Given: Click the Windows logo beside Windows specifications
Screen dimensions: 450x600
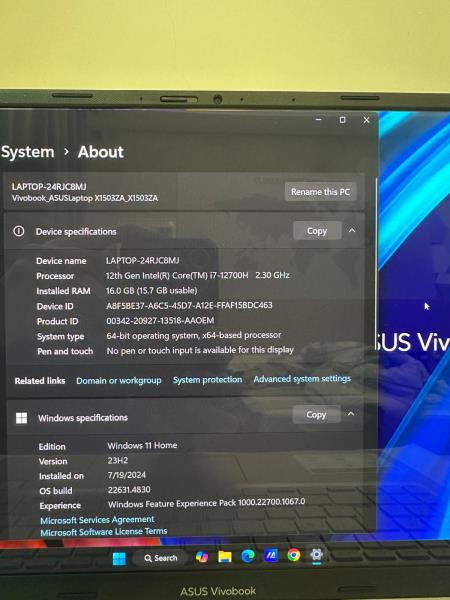Looking at the screenshot, I should coord(21,418).
